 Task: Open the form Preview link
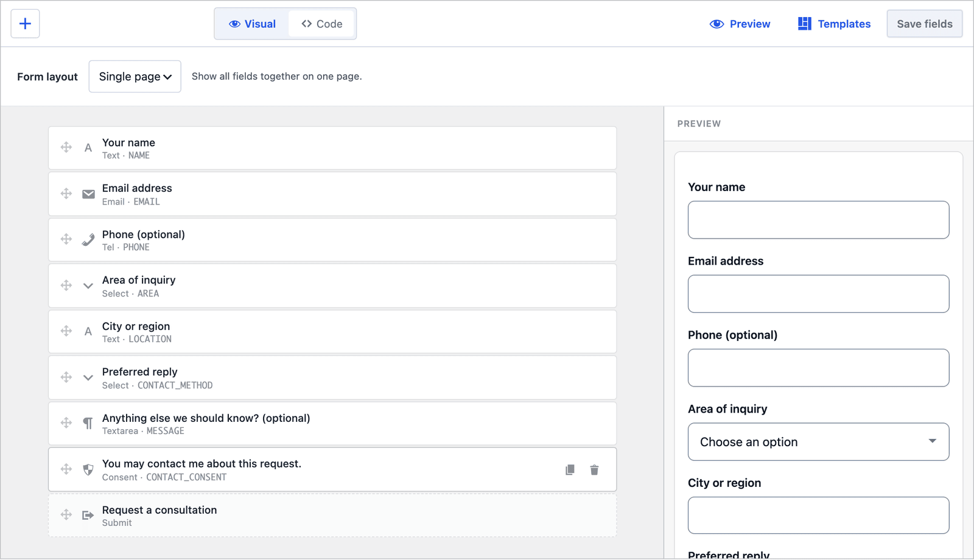[740, 24]
